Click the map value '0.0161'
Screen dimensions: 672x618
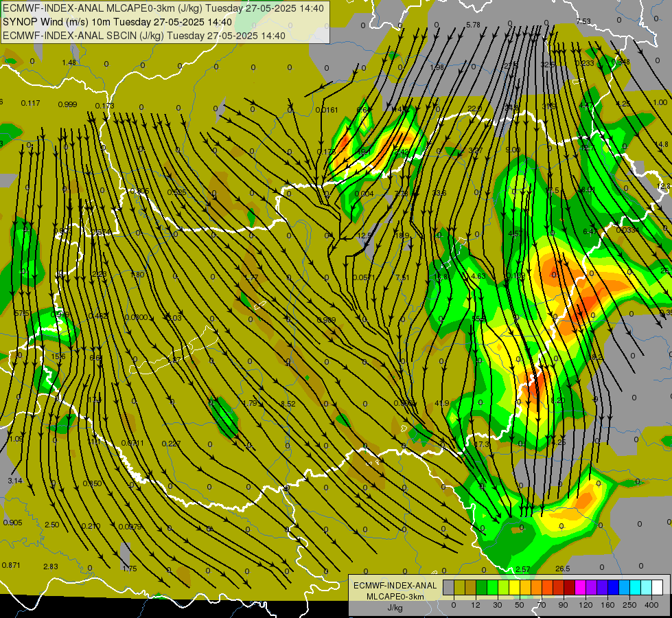(x=327, y=111)
